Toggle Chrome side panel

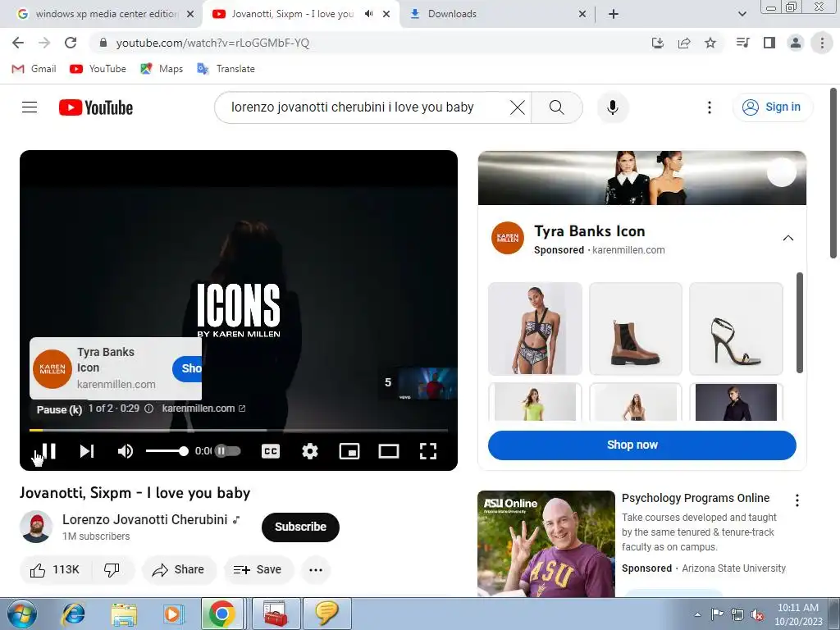pyautogui.click(x=769, y=43)
